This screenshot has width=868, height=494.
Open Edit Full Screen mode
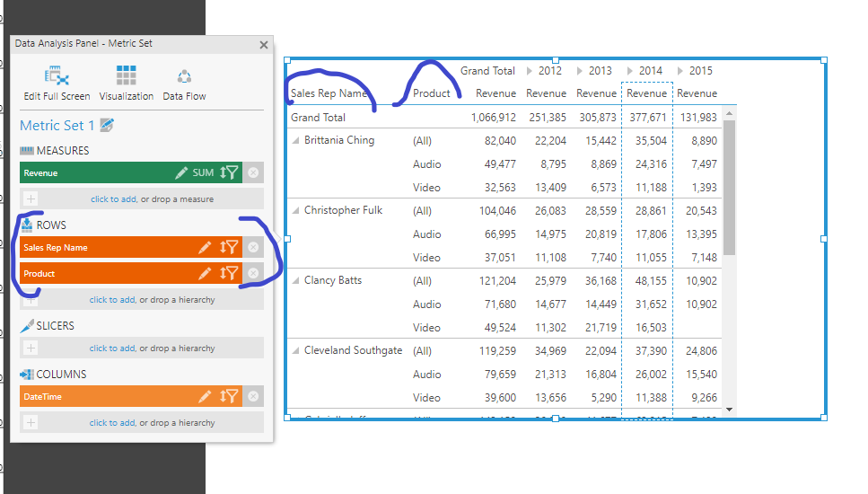coord(57,82)
